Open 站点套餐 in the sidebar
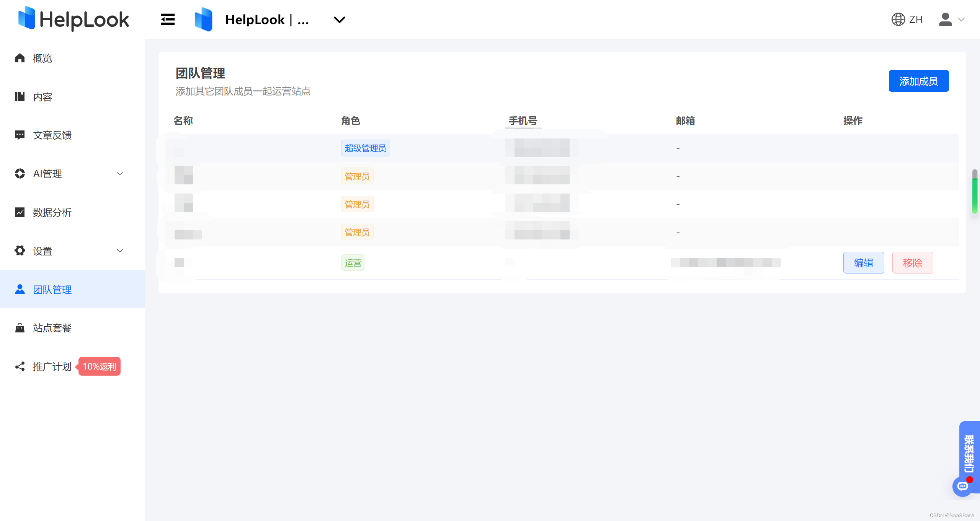Screen dimensions: 980x521 click(x=52, y=328)
